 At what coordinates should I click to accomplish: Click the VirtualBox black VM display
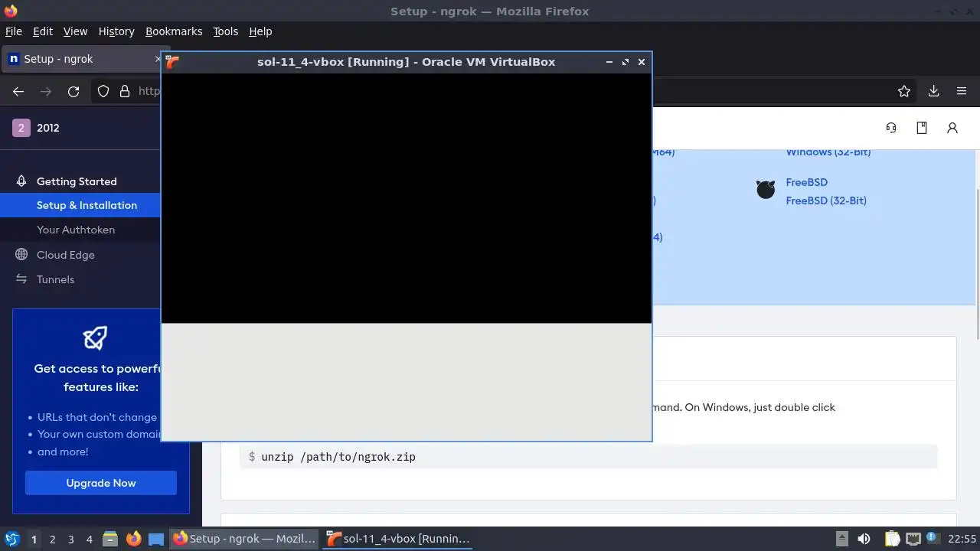(407, 198)
